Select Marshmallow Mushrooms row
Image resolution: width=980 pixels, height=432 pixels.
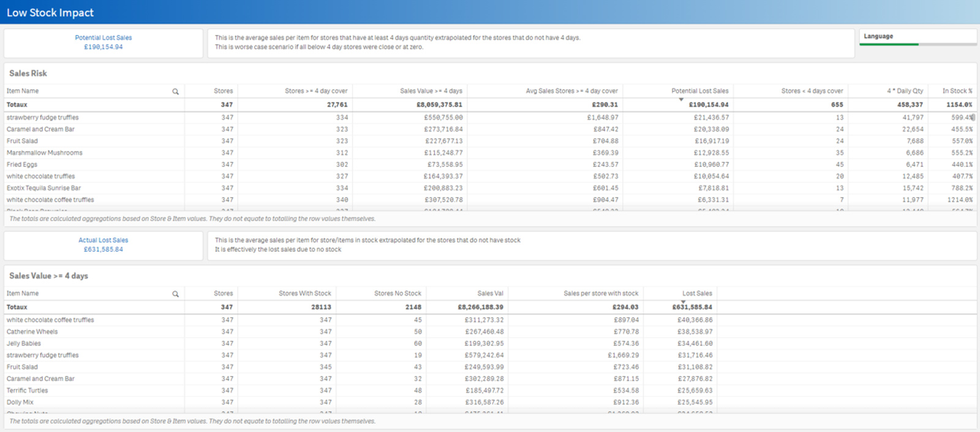(x=44, y=153)
